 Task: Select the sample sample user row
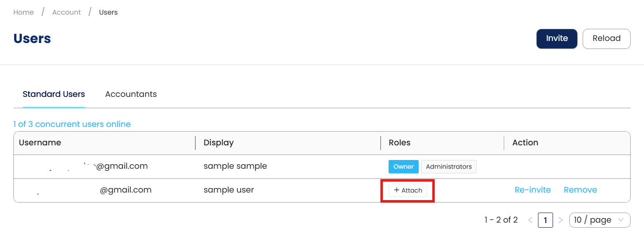coord(235,166)
